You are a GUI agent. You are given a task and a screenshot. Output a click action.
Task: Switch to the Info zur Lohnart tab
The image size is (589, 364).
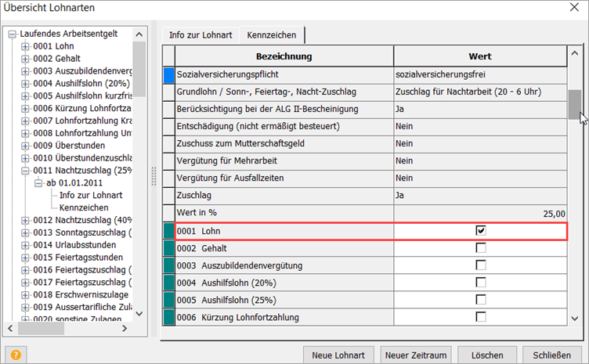pos(200,35)
